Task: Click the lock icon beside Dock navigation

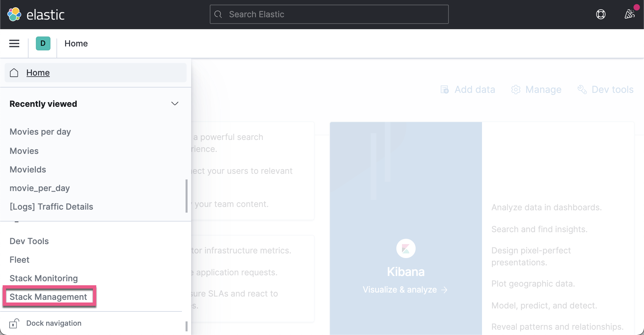Action: click(x=14, y=323)
